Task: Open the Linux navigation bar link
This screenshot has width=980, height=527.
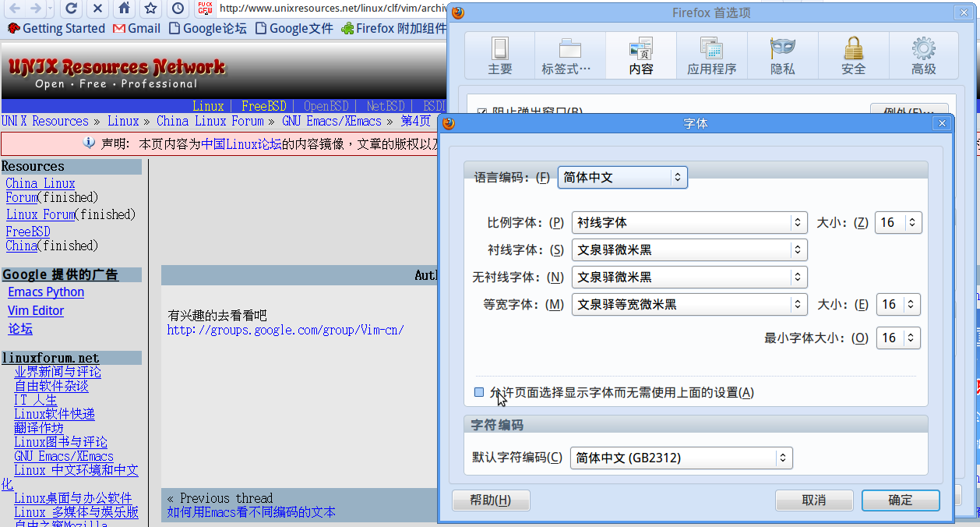Action: tap(208, 106)
